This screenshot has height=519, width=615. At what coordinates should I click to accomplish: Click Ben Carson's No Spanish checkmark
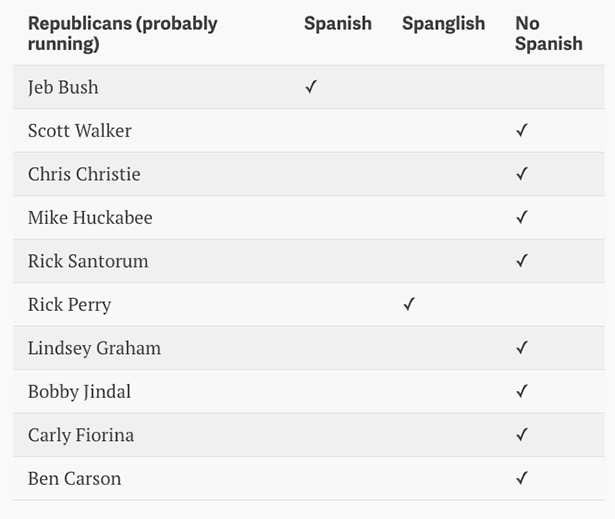521,479
